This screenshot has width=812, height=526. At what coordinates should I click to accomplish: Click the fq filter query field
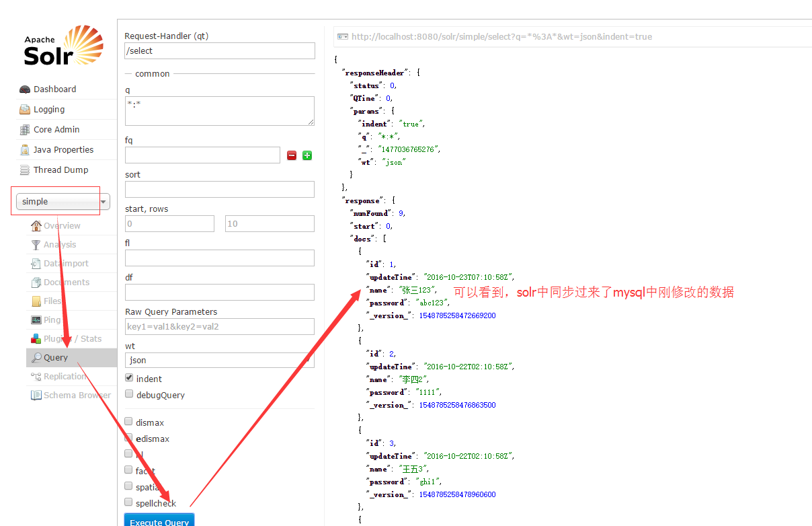click(x=202, y=155)
